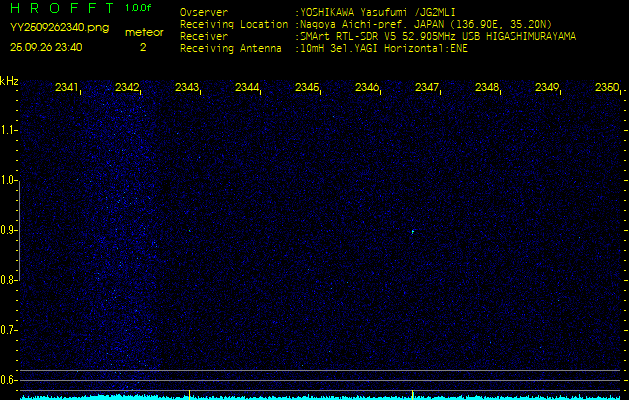Pick the 2347 time tick label
The image size is (629, 400).
point(427,88)
